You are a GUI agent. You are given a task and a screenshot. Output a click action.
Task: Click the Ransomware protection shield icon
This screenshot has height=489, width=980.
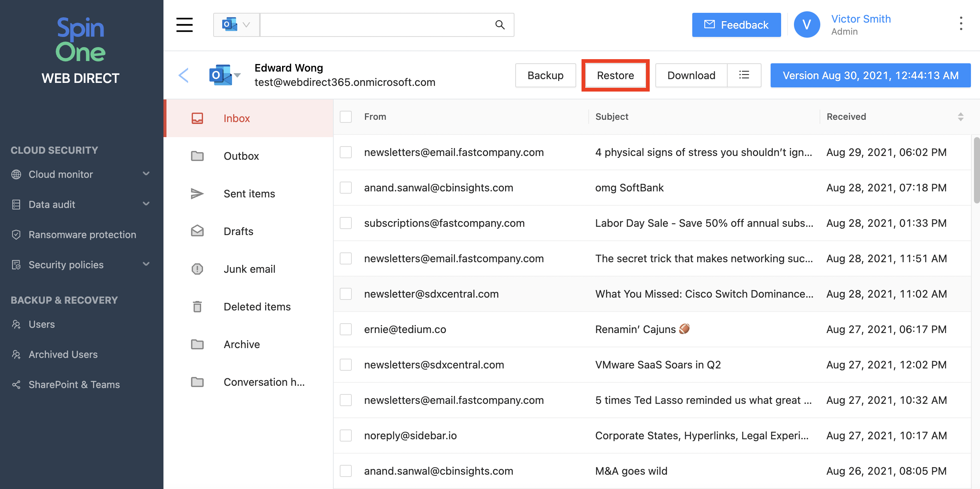click(x=16, y=234)
